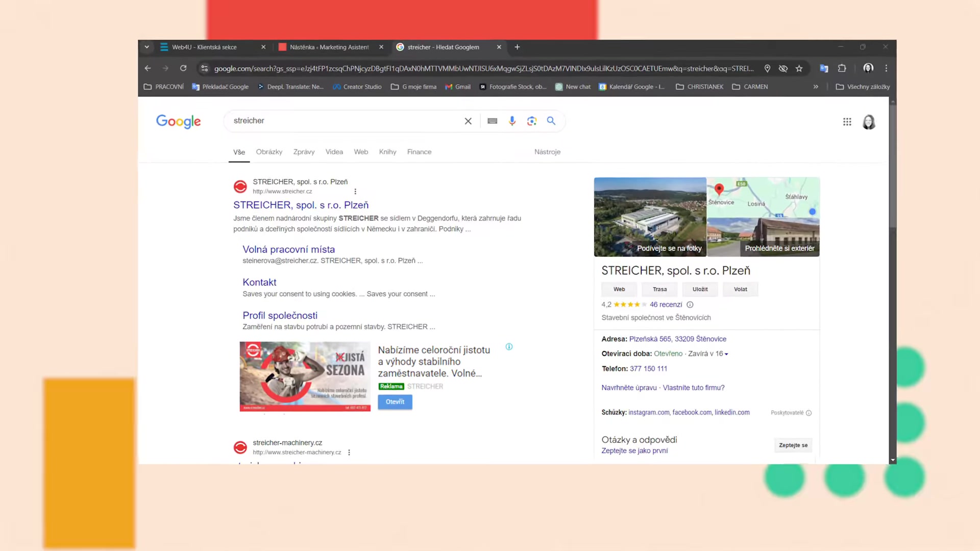Go forward using the browser forward arrow

pos(165,68)
